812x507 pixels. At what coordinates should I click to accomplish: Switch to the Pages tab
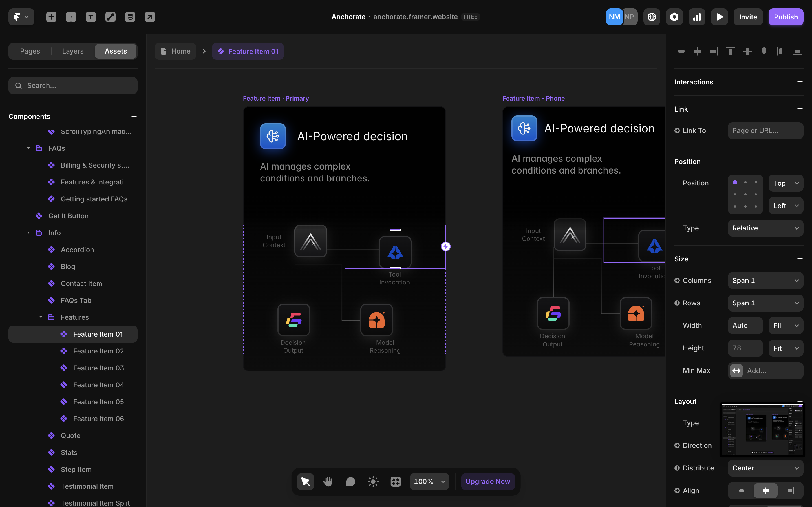pos(30,51)
